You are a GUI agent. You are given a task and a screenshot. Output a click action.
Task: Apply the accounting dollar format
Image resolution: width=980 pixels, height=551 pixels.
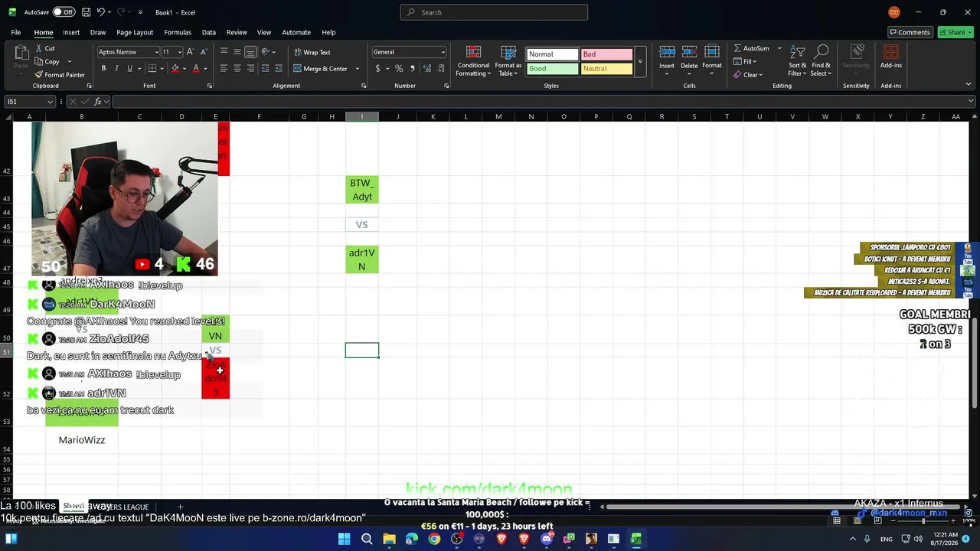click(x=377, y=68)
